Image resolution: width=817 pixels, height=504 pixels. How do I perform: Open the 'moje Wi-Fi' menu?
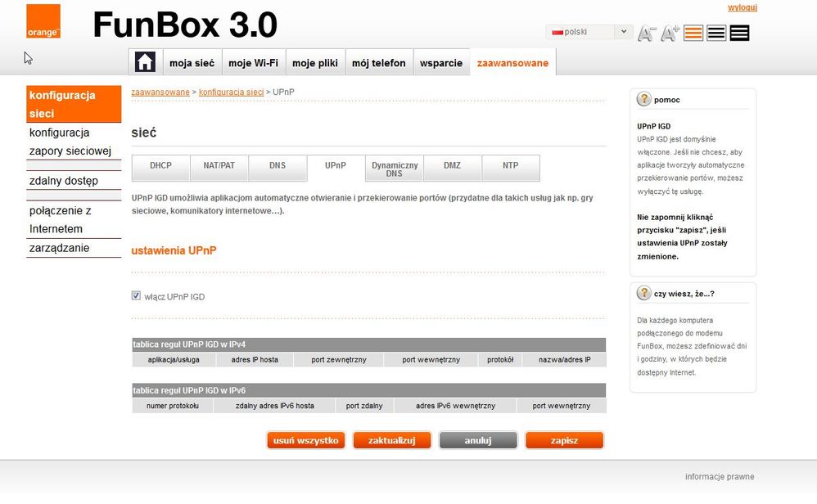[x=253, y=62]
